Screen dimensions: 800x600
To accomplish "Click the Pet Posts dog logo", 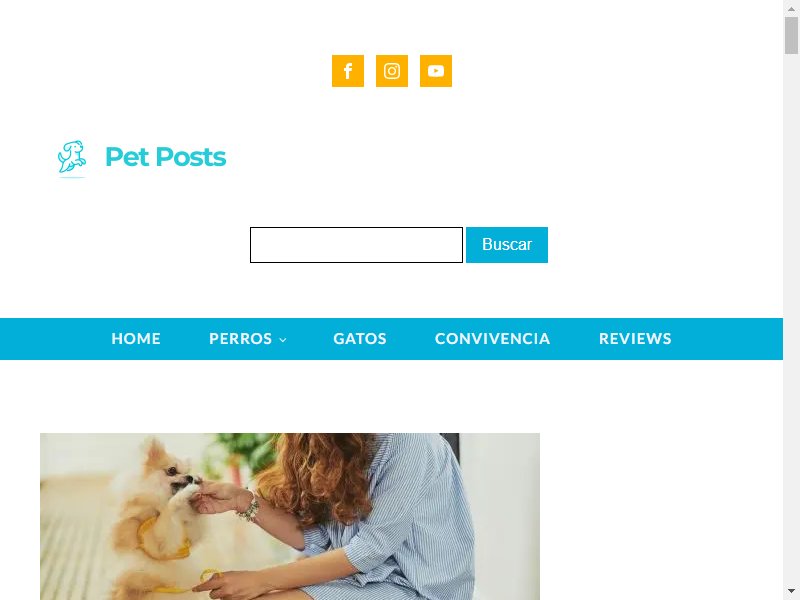I will [x=71, y=157].
